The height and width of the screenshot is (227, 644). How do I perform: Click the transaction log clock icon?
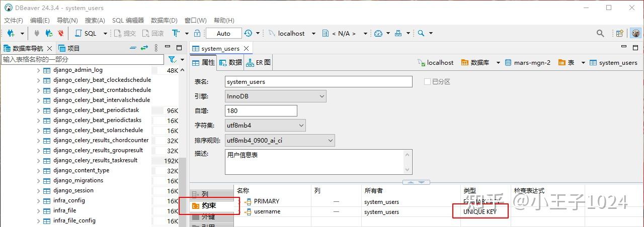(x=248, y=33)
